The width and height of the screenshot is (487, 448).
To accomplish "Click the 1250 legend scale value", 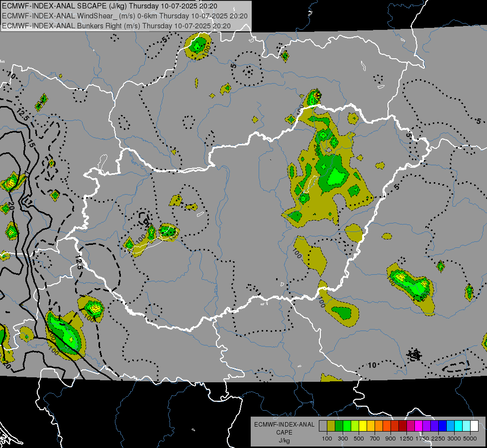I will point(406,439).
